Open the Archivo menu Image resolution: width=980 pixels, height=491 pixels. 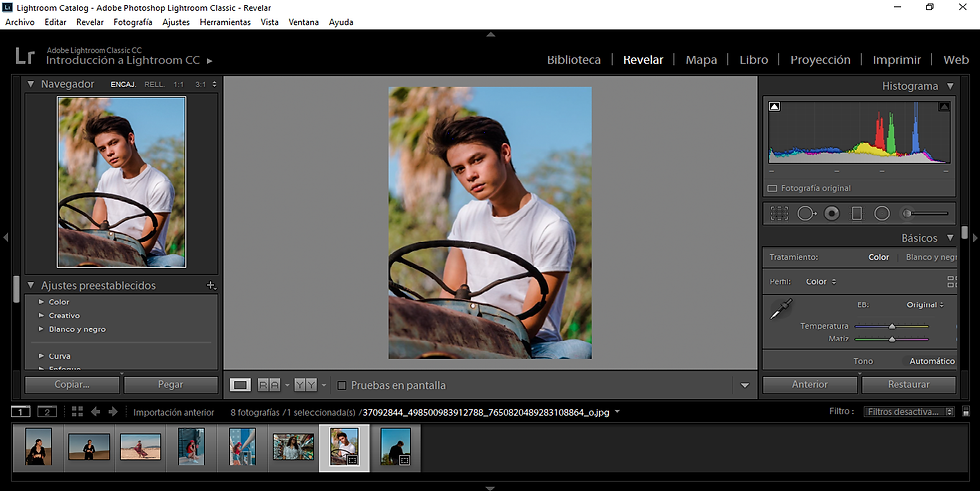pos(20,22)
